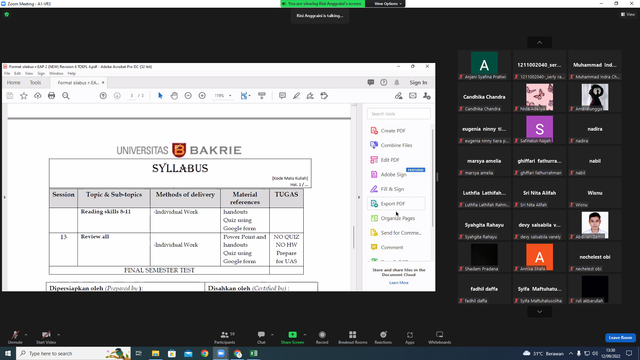This screenshot has width=640, height=360.
Task: Expand audio options arrow beside Unmute
Action: pos(26,335)
